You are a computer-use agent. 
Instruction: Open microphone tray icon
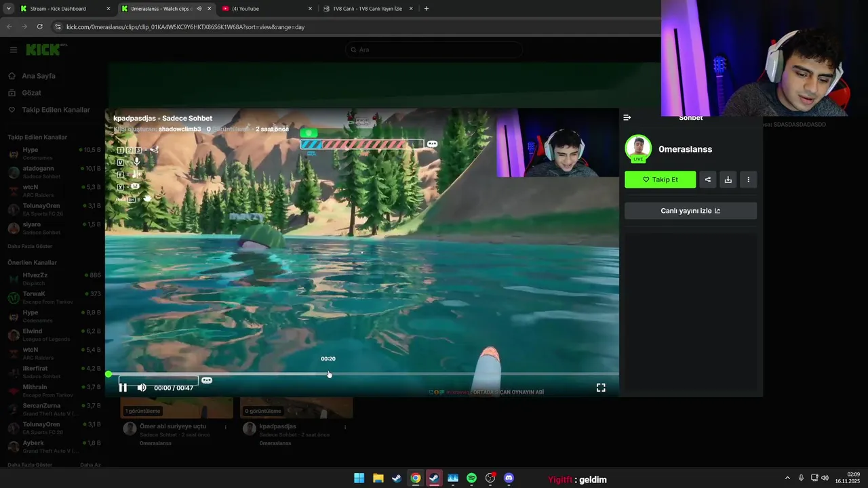tap(801, 478)
